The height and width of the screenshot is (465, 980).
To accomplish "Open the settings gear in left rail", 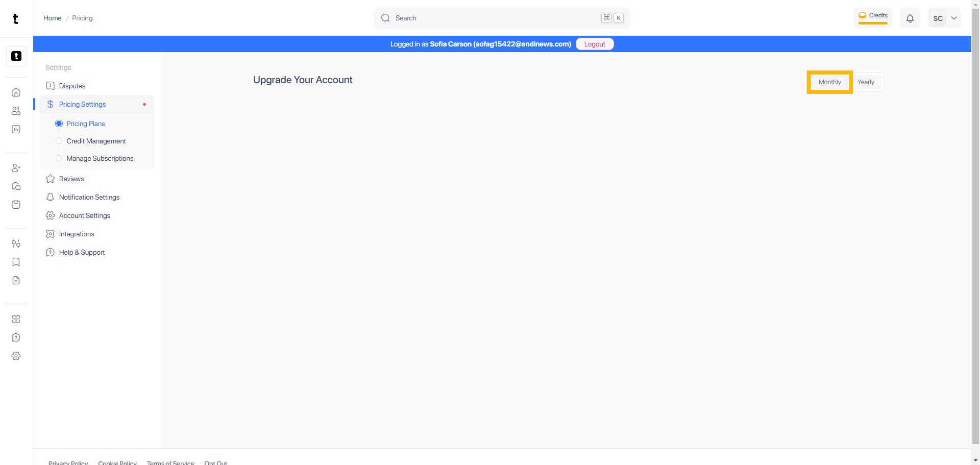I will coord(16,356).
